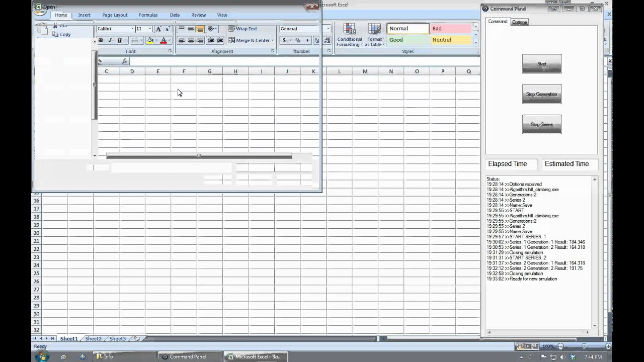Viewport: 644px width, 362px height.
Task: Open the View ribbon tab
Action: click(x=222, y=15)
